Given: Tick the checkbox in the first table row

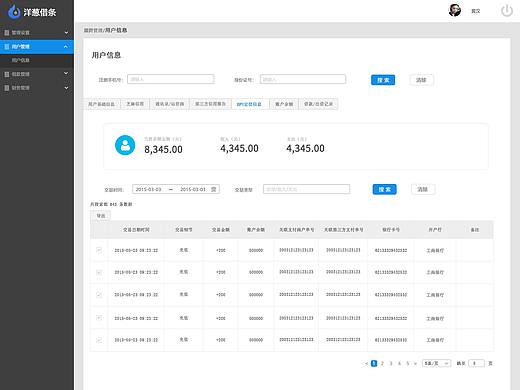Looking at the screenshot, I should click(99, 250).
